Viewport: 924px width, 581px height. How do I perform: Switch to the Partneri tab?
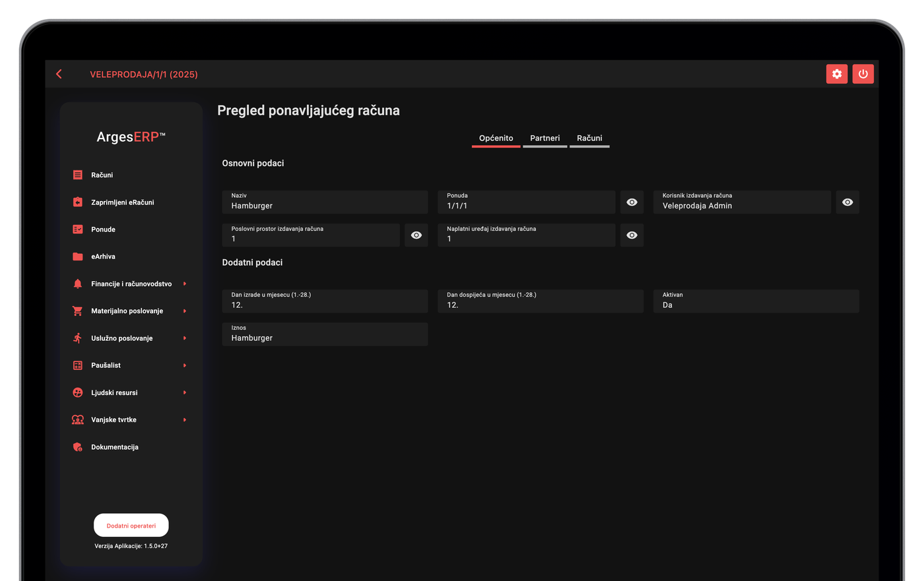click(x=545, y=138)
